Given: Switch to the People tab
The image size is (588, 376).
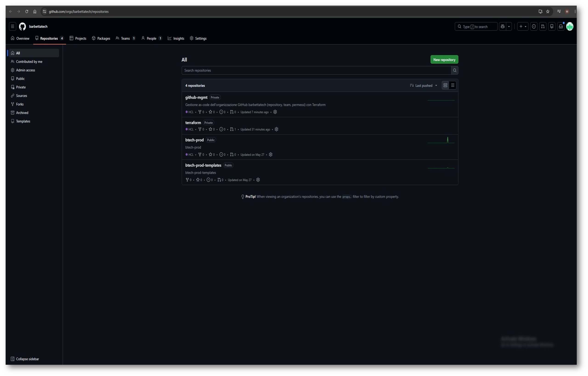Looking at the screenshot, I should (152, 38).
